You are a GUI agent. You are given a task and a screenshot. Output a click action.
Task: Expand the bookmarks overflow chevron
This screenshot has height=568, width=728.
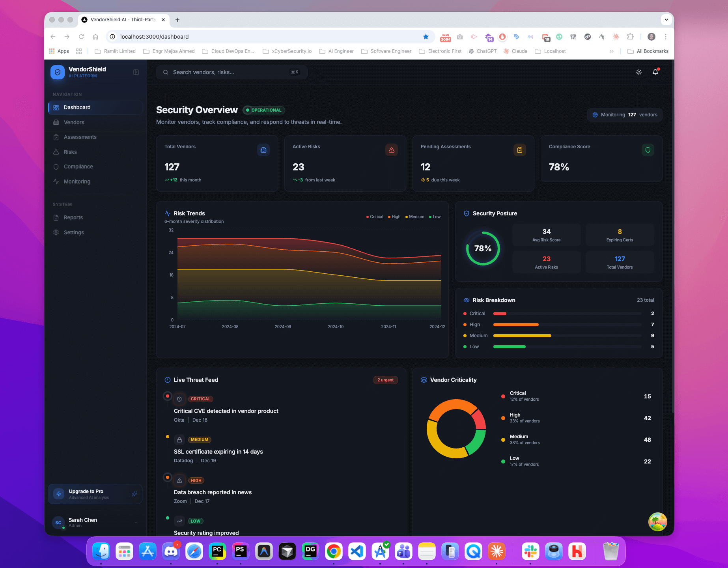(612, 51)
